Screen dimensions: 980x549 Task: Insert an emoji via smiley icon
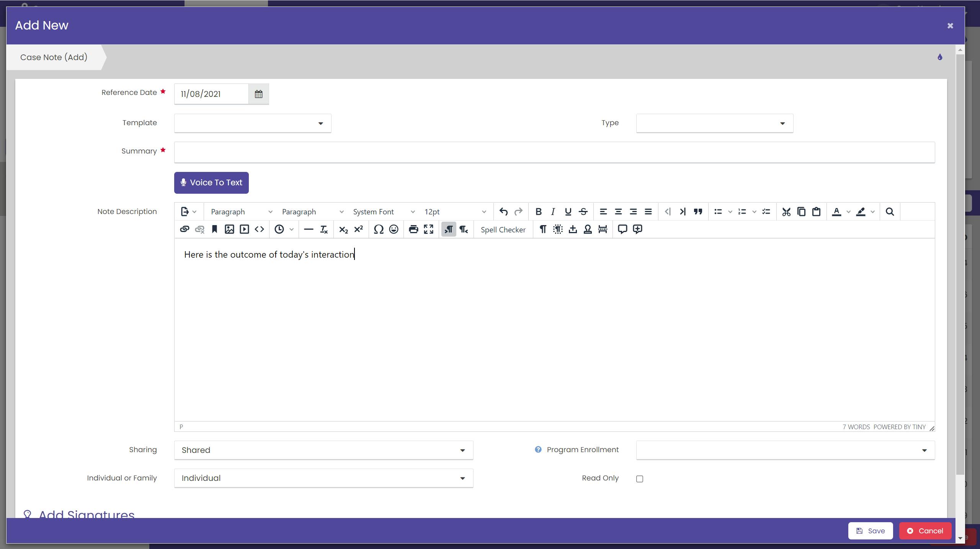coord(394,229)
